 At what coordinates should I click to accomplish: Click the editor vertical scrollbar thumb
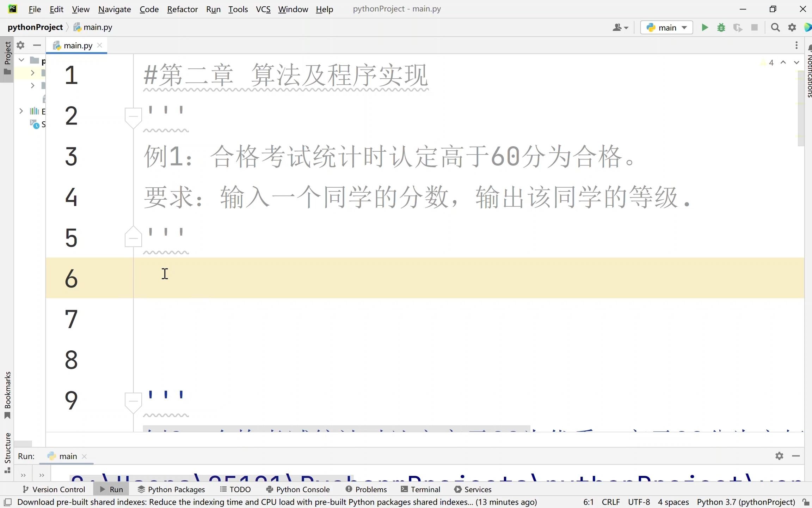coord(801,108)
